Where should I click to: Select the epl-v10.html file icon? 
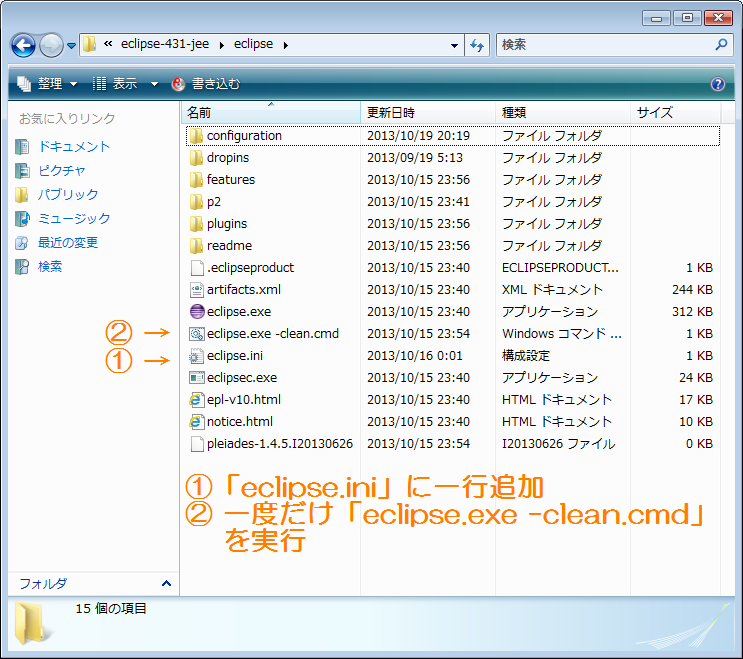pos(196,399)
